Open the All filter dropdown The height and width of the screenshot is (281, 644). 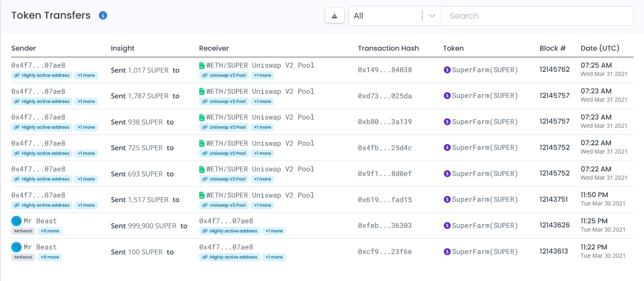point(386,16)
